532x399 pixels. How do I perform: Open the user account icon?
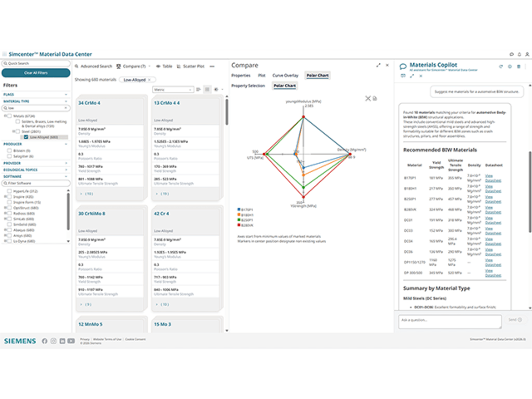[x=527, y=54]
